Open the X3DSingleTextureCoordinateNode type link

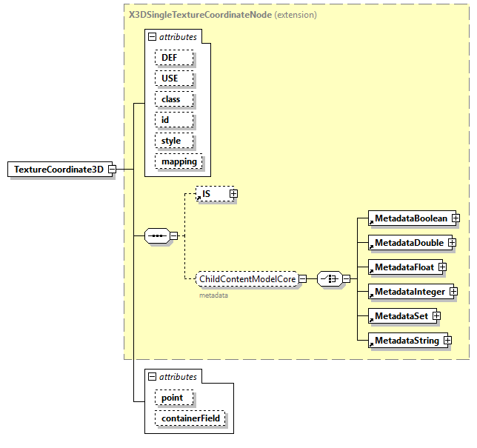(x=200, y=15)
